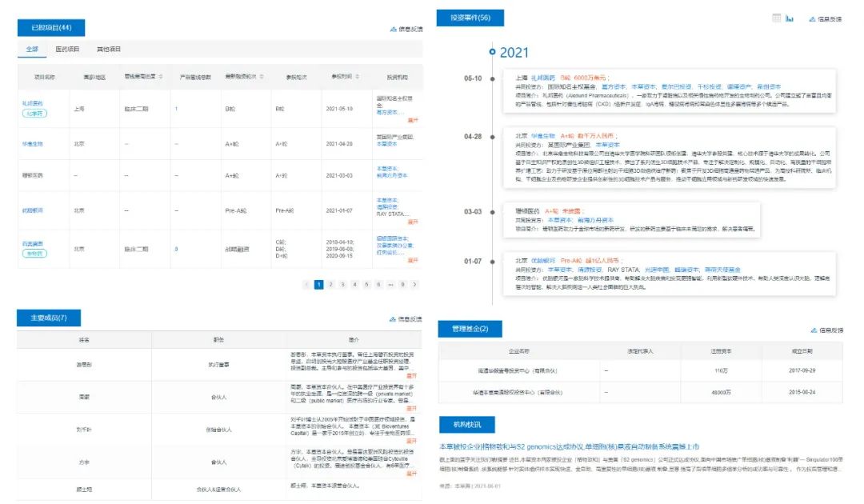Go to page 3 in pagination

[x=342, y=284]
